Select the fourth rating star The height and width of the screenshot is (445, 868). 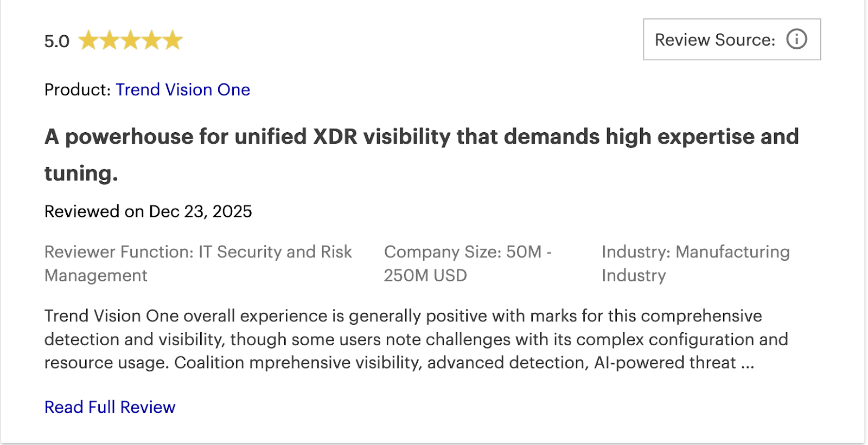pos(150,40)
